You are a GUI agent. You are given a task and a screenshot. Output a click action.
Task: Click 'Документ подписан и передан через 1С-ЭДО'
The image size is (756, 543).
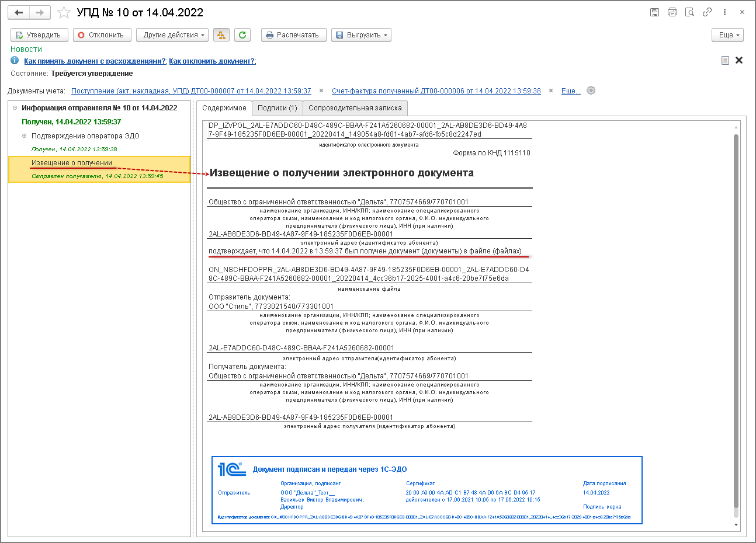click(x=330, y=469)
